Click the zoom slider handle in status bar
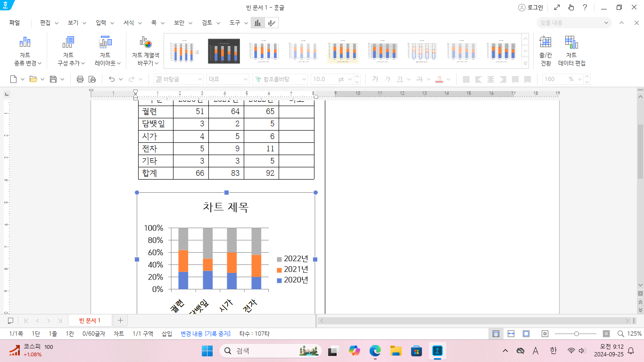 576,334
